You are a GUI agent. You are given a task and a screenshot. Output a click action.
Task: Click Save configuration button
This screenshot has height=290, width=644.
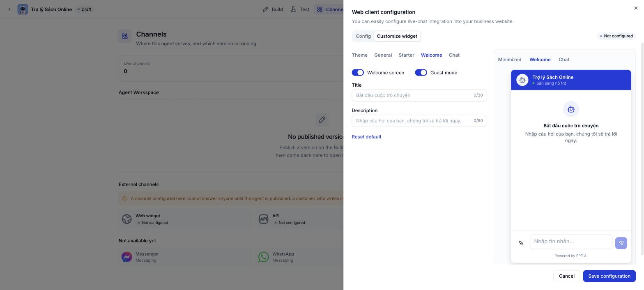(x=609, y=276)
